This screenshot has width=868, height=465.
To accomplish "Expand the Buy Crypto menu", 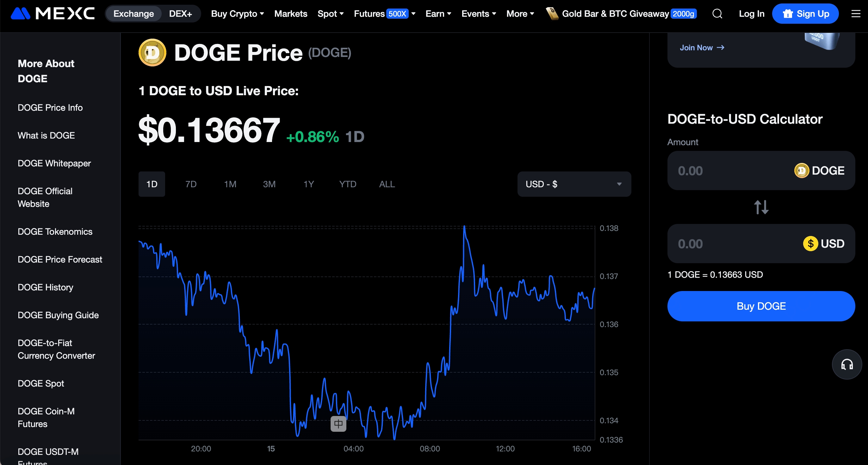I will tap(237, 14).
